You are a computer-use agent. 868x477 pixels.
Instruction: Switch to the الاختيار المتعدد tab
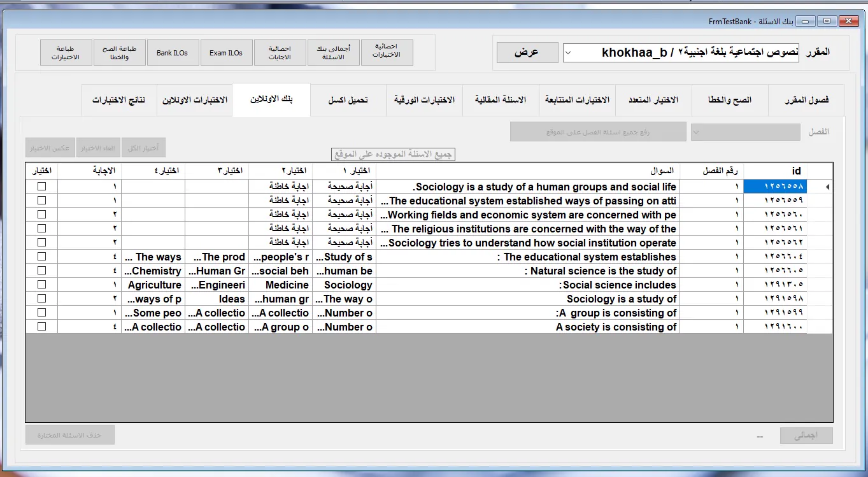(x=653, y=101)
